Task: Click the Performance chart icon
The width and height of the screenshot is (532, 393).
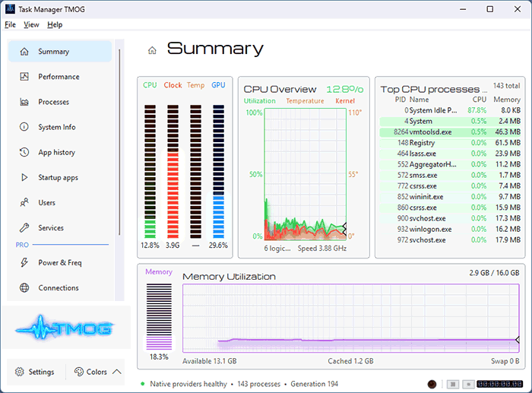Action: [x=24, y=77]
